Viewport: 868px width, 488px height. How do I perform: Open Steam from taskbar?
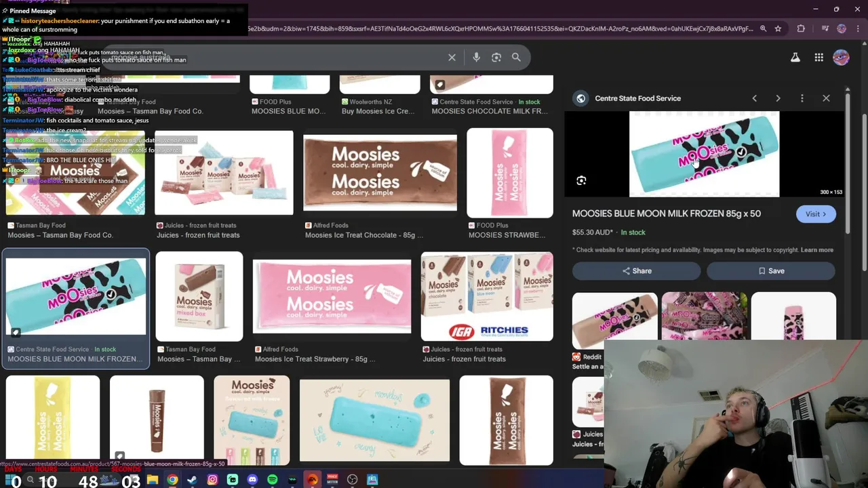click(192, 480)
